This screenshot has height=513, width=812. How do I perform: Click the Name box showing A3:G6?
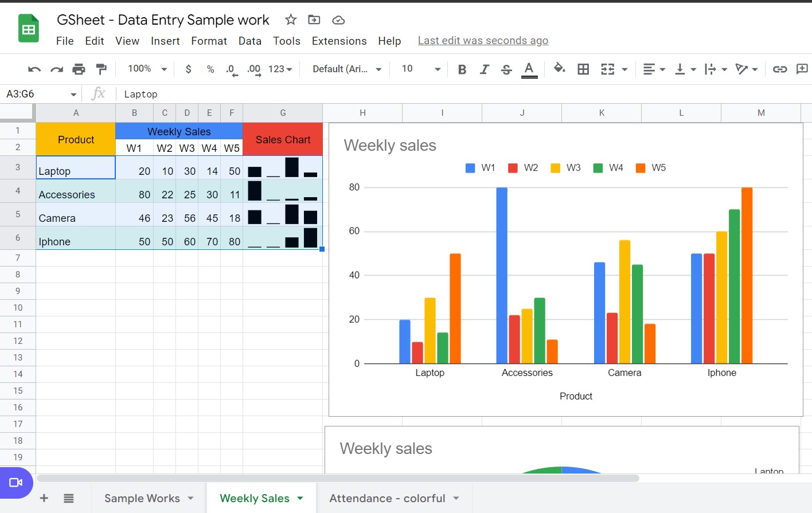point(41,94)
